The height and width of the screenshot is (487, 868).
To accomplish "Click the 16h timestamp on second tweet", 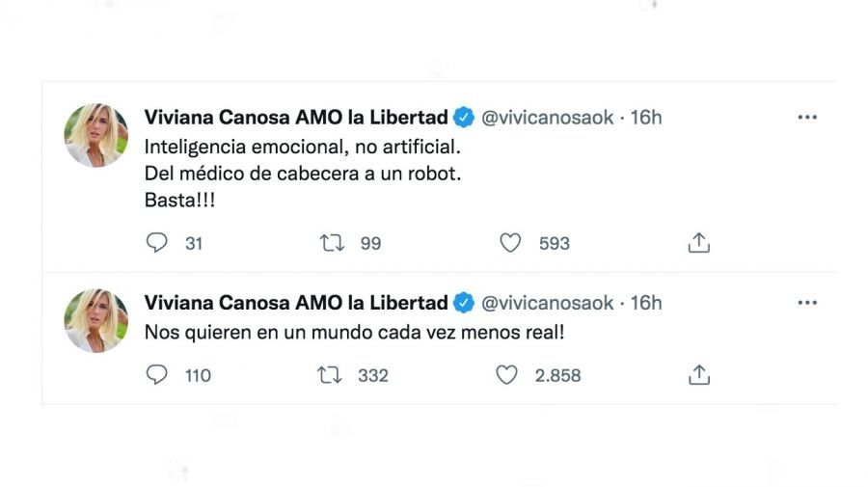I will pyautogui.click(x=646, y=303).
